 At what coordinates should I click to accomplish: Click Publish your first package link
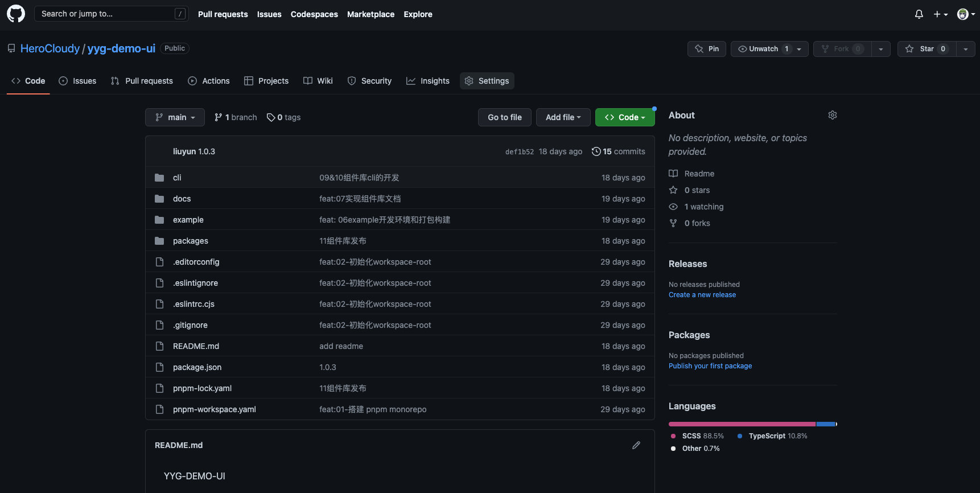click(x=710, y=366)
